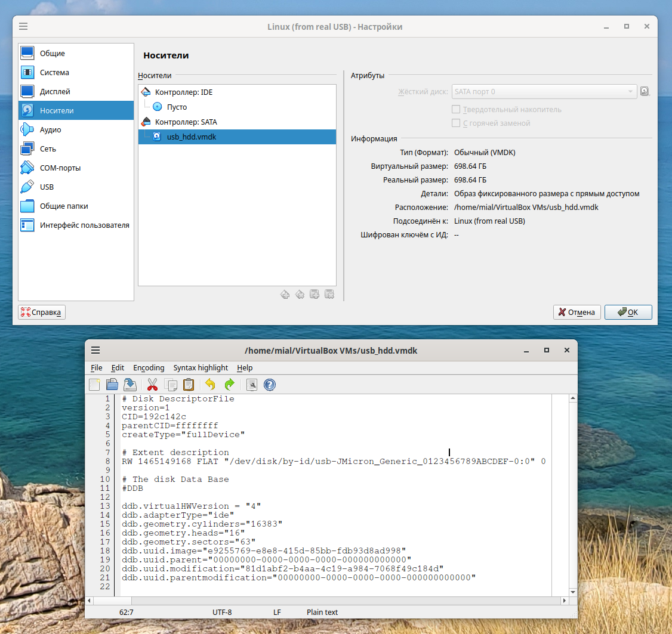Open a file in the text editor

112,385
